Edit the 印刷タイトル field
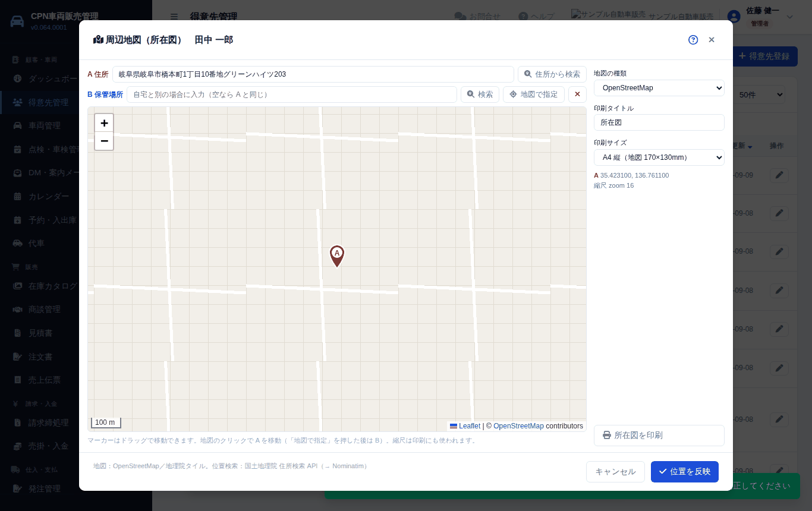 pyautogui.click(x=659, y=122)
